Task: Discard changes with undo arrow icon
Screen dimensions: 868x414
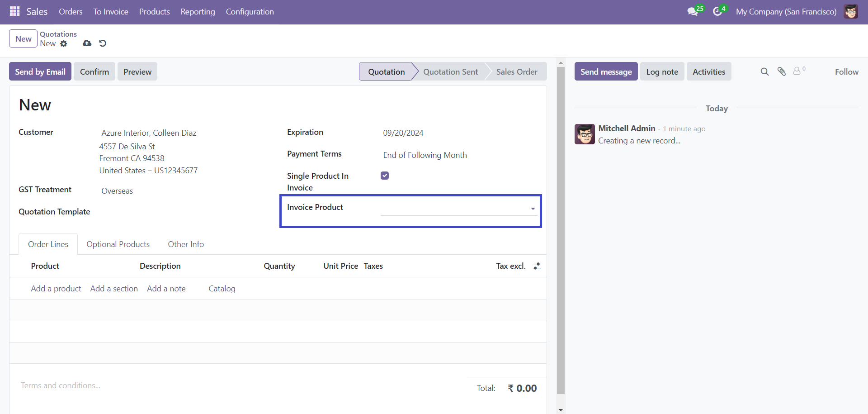Action: [103, 43]
